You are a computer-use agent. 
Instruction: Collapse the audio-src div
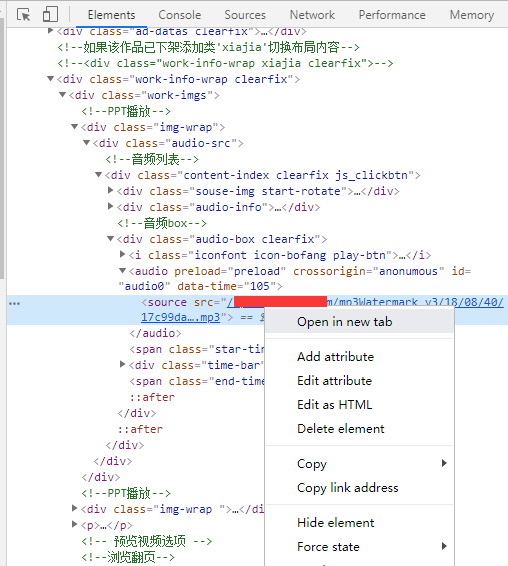point(86,143)
